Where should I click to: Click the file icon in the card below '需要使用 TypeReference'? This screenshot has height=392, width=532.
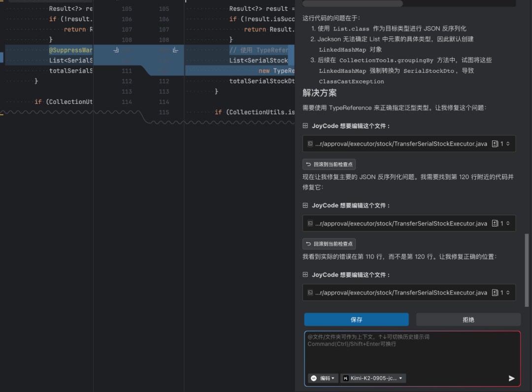pos(310,144)
